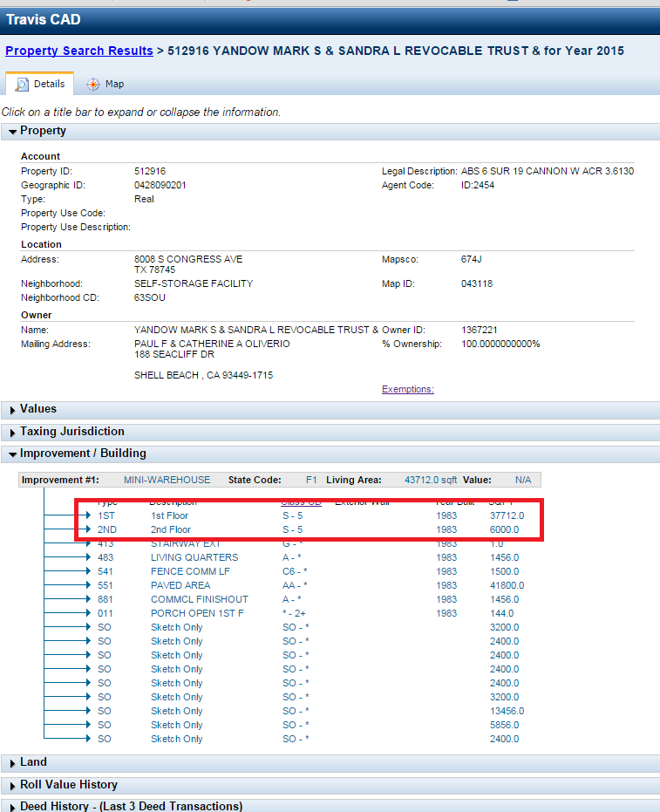Screen dimensions: 660x812
Task: Click the arrow next to PAVED AREA row
Action: [86, 585]
